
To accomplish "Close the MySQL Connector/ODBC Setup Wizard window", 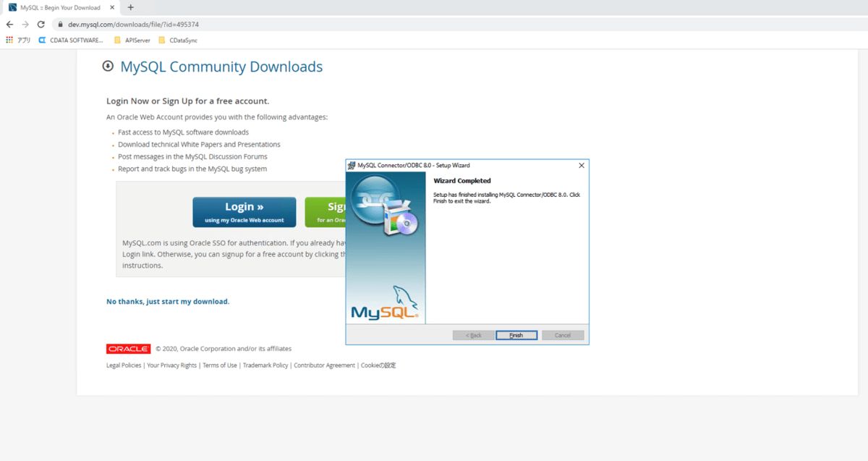I will tap(582, 166).
